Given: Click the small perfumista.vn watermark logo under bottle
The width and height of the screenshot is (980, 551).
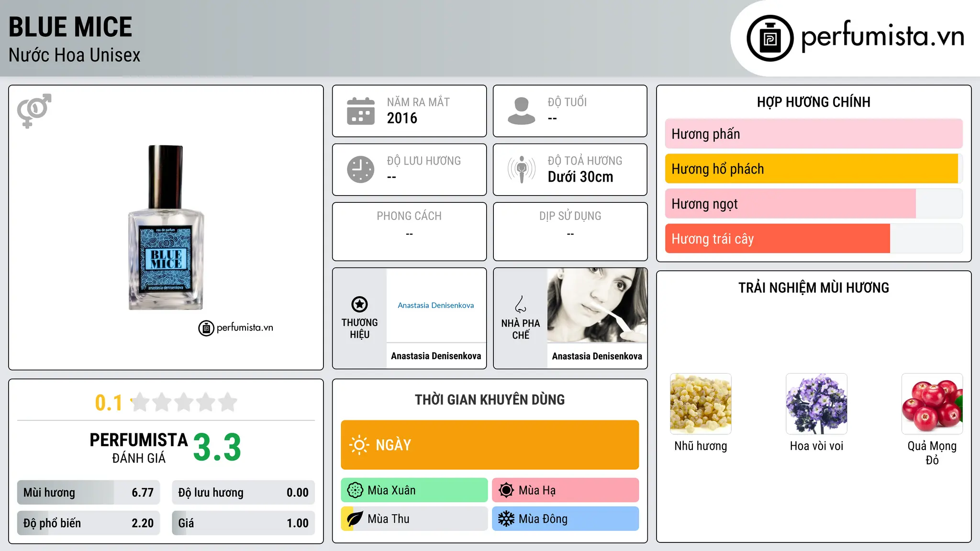Looking at the screenshot, I should click(x=235, y=328).
